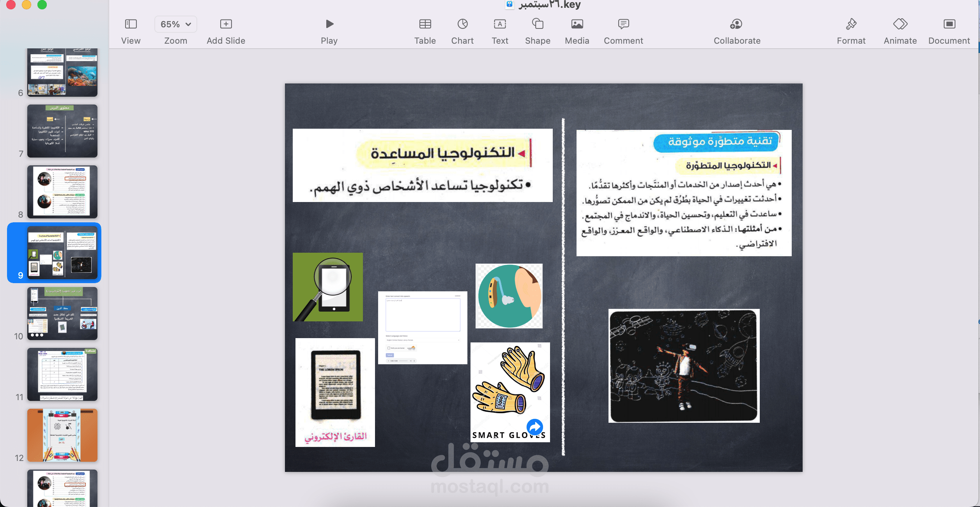
Task: Add a Text box
Action: point(500,24)
